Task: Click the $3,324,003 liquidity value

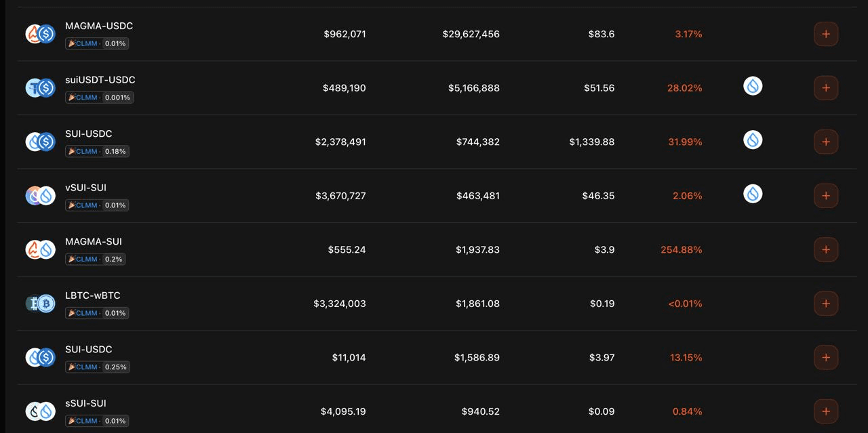Action: 339,304
